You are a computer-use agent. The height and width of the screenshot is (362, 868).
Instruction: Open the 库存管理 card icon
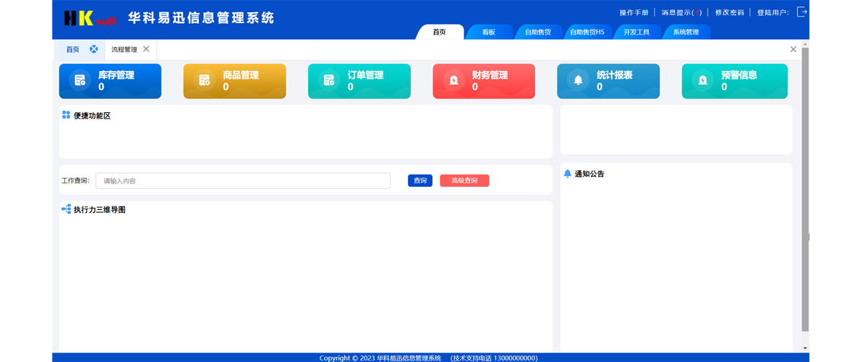(x=78, y=80)
